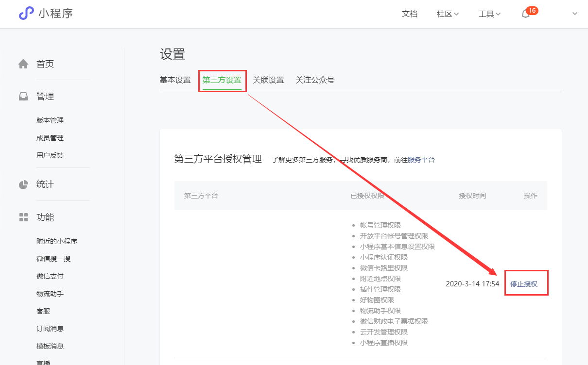Open 版本管理 in the sidebar
Viewport: 588px width, 365px height.
click(50, 120)
